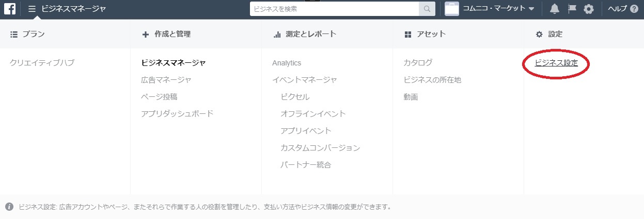
Task: Open カタログ
Action: tap(418, 63)
